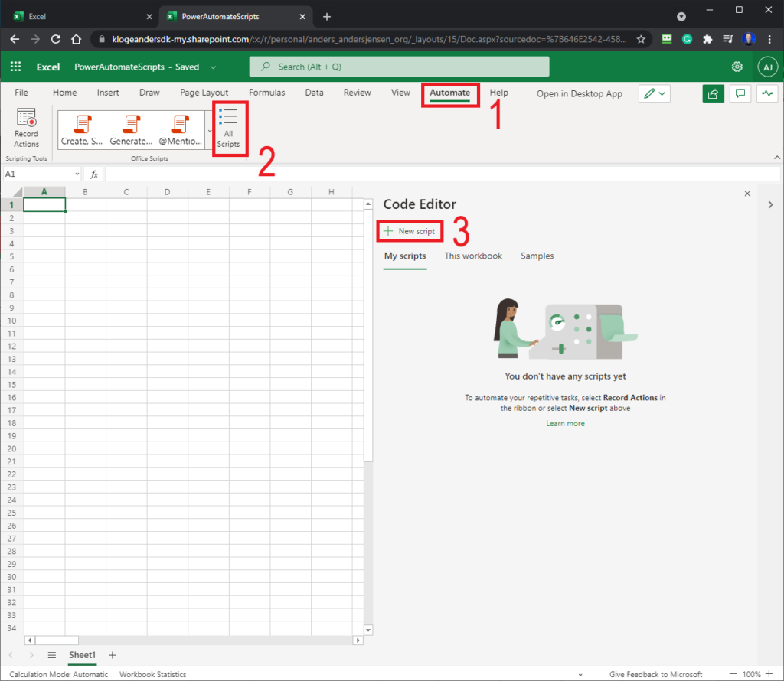Select column D header
This screenshot has height=681, width=784.
[167, 192]
